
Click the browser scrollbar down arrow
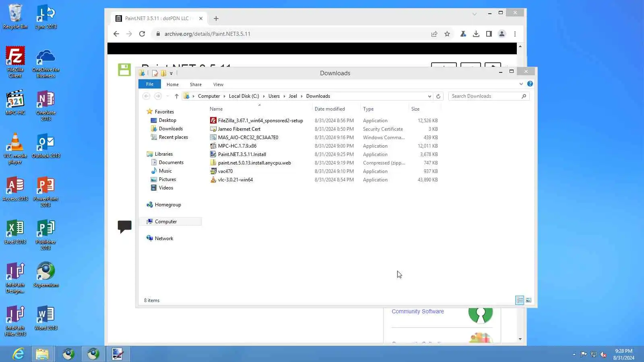coord(520,339)
